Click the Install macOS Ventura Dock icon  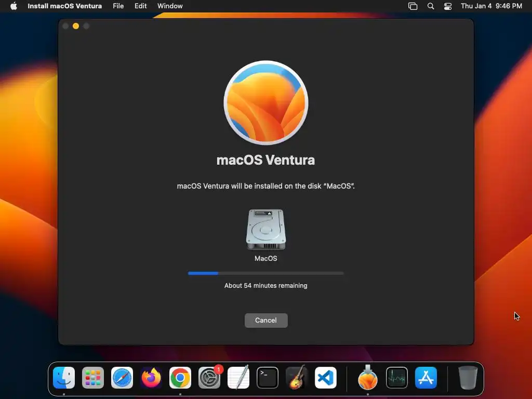pyautogui.click(x=367, y=377)
